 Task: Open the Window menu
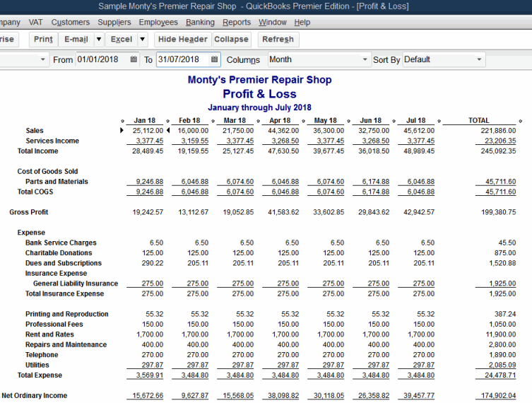click(x=273, y=23)
